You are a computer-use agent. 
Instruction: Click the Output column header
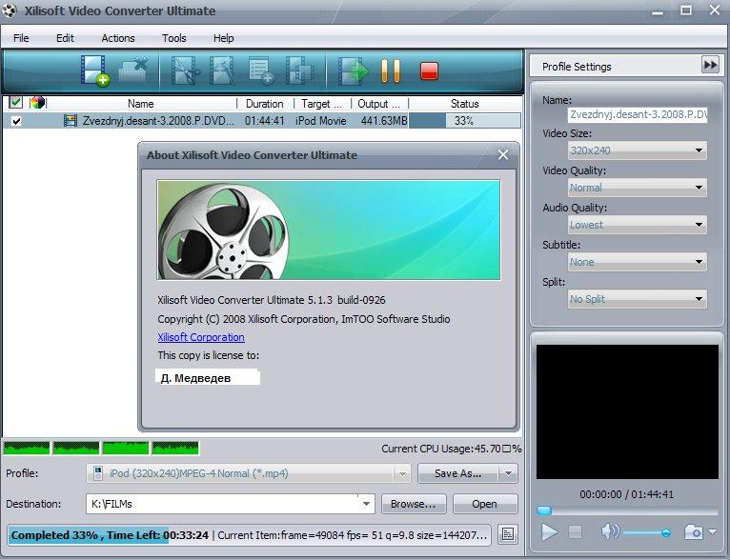click(x=379, y=103)
